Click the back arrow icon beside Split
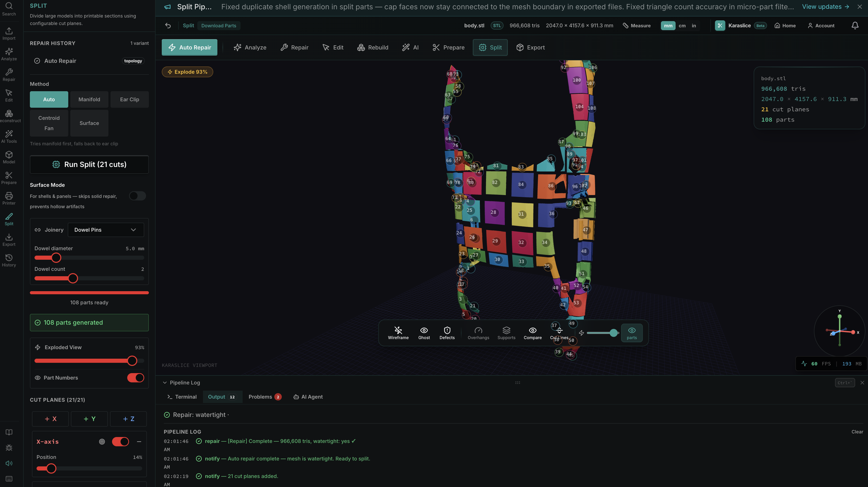 point(168,26)
